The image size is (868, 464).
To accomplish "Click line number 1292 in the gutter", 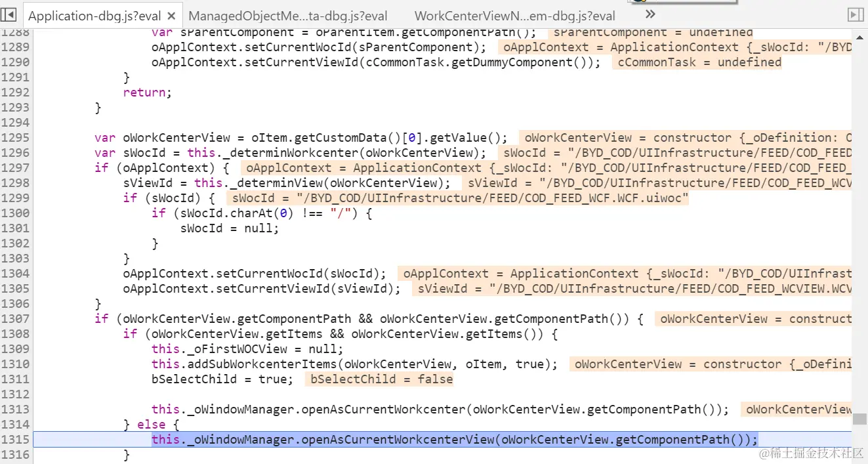I will [x=15, y=93].
